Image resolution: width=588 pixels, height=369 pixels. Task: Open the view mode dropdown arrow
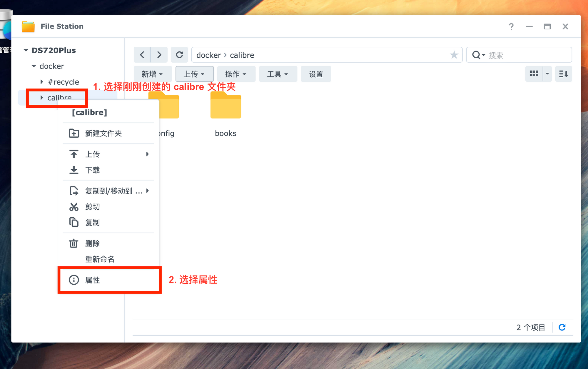547,74
